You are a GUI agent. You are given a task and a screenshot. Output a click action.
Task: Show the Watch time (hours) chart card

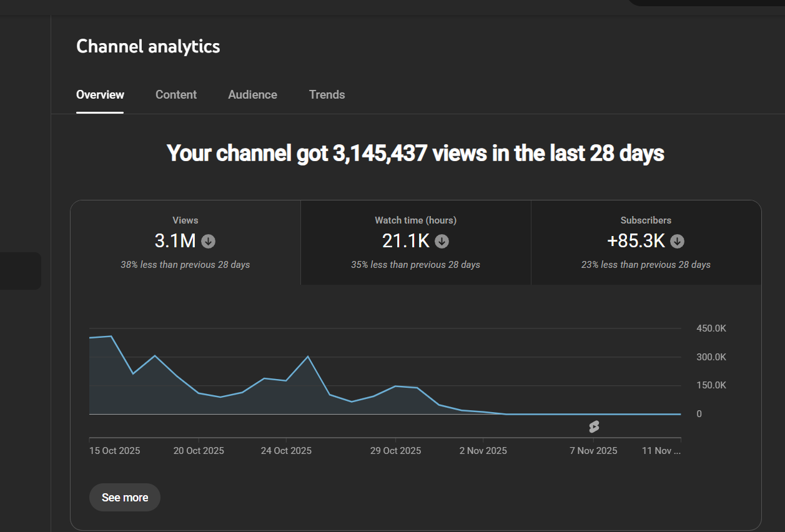pos(415,243)
